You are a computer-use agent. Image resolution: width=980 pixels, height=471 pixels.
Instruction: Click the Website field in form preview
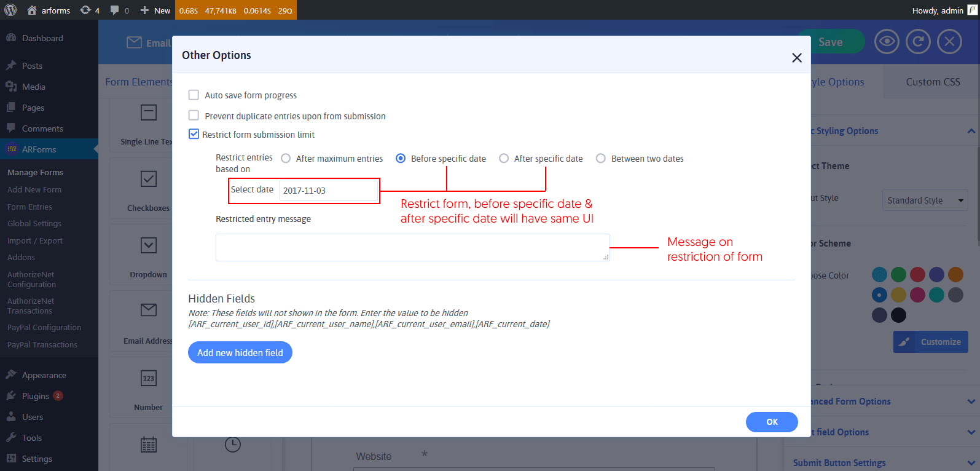[x=534, y=469]
